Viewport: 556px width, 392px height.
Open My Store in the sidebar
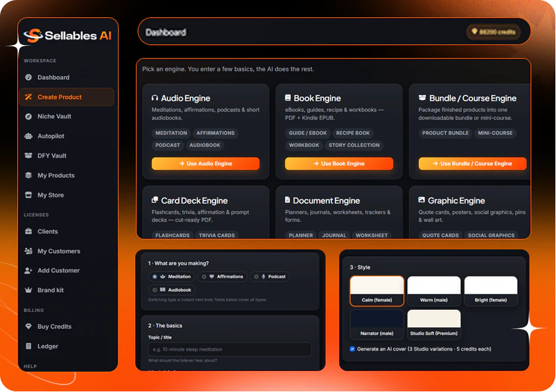(67, 195)
